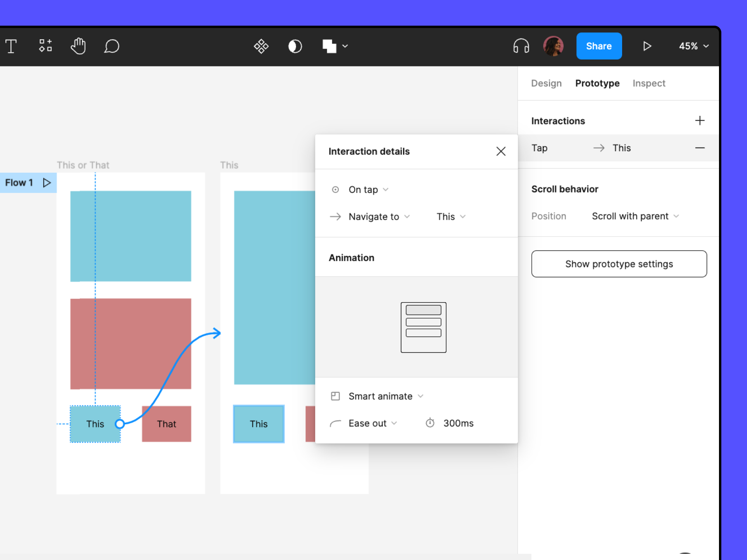Click Show prototype settings button
747x560 pixels.
coord(618,264)
